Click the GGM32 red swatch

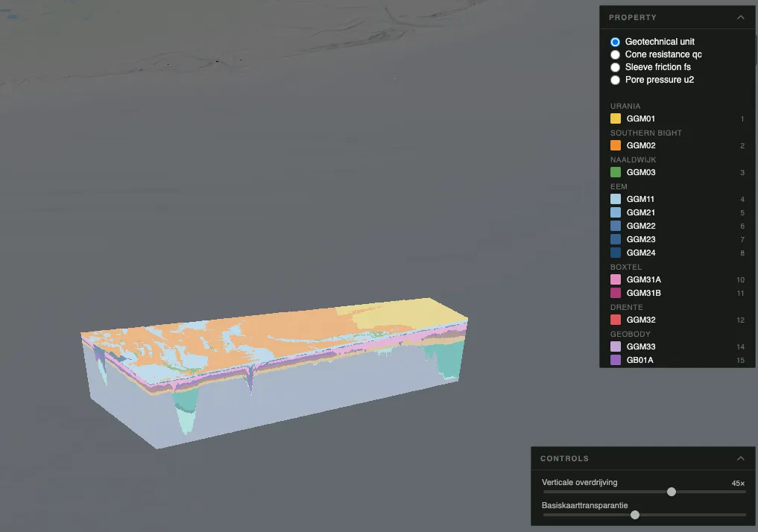pyautogui.click(x=616, y=320)
